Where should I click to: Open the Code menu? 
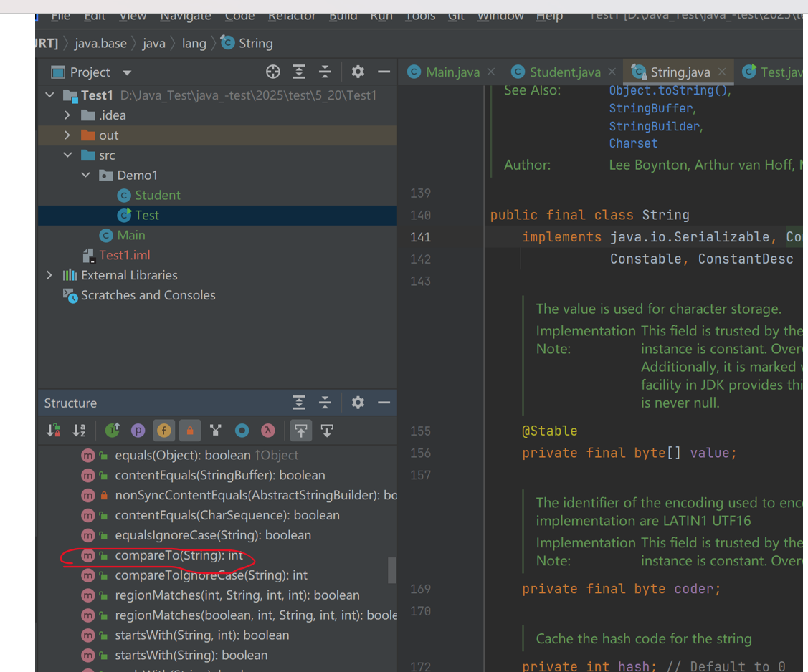click(239, 16)
